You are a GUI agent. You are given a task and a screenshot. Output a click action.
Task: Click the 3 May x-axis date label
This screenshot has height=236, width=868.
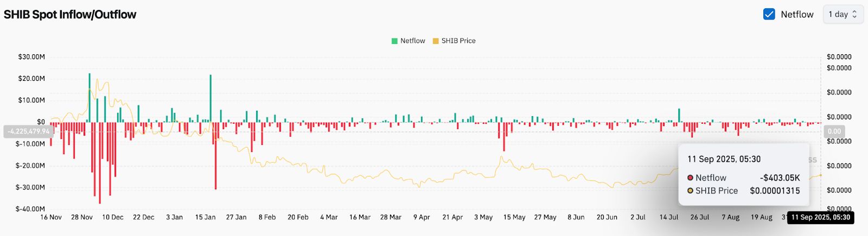tap(483, 218)
